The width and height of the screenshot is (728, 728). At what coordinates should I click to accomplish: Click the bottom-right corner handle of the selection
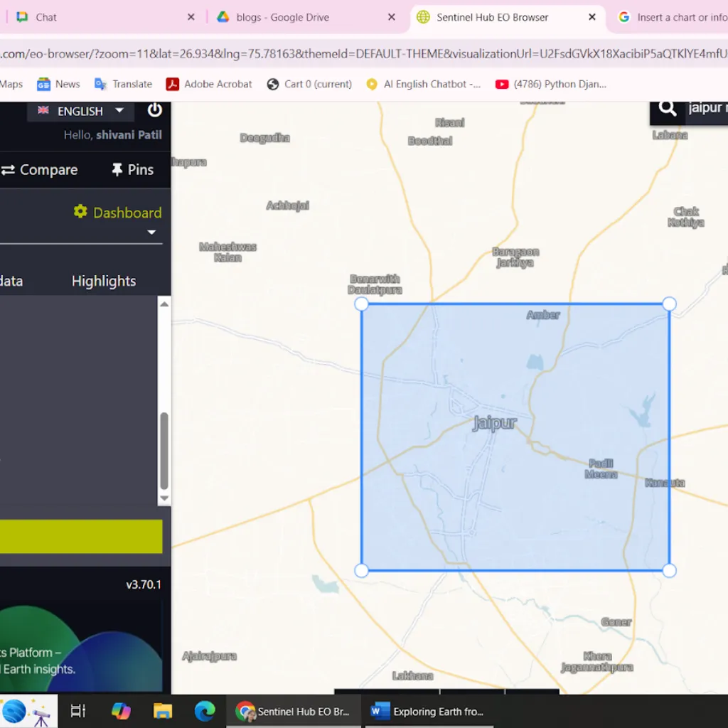(x=668, y=570)
